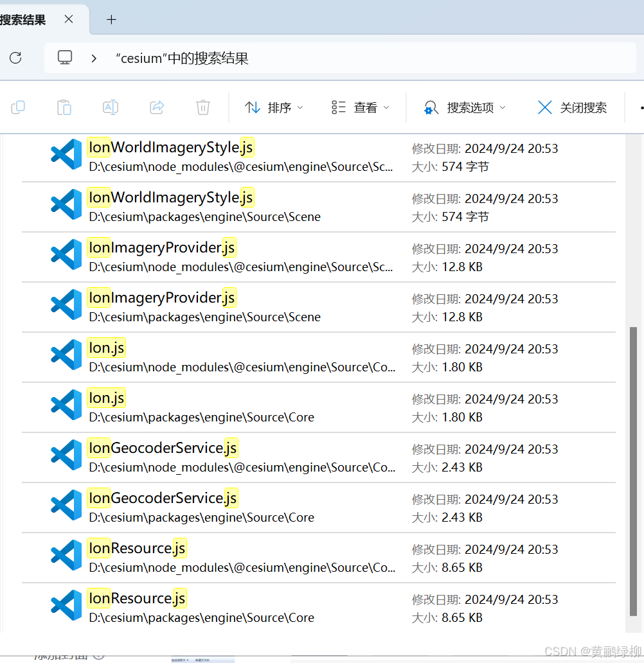
Task: Click the 关闭搜索 close search button
Action: pyautogui.click(x=572, y=107)
